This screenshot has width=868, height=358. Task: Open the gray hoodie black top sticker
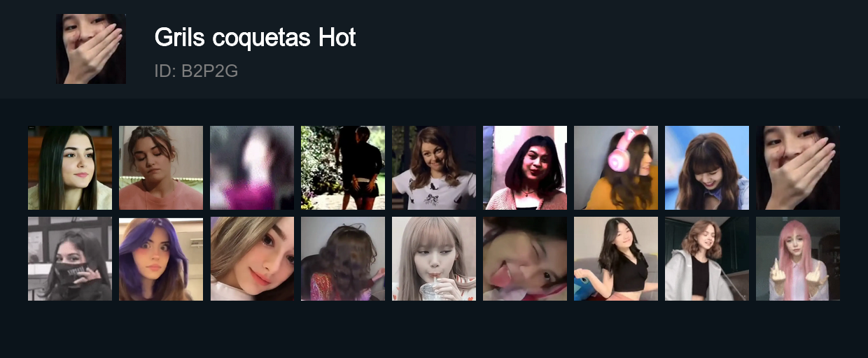click(x=707, y=259)
